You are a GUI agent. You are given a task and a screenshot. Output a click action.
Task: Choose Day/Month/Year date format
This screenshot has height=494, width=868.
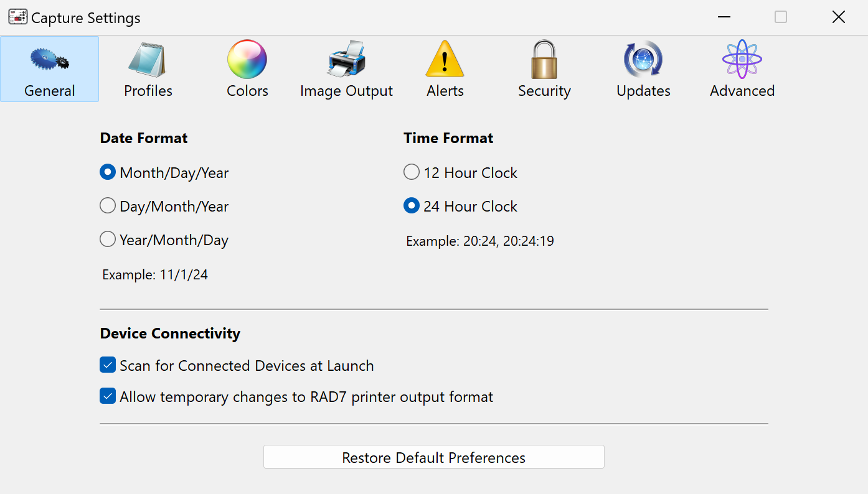point(108,206)
